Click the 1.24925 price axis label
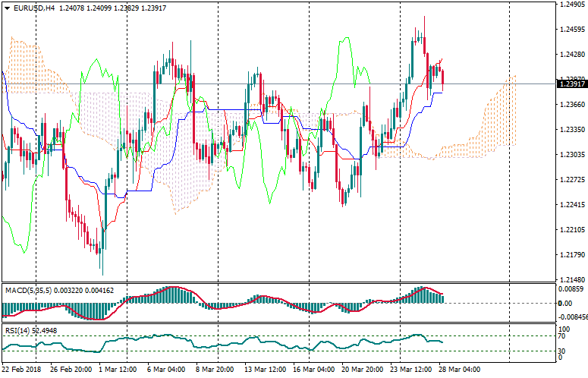 coord(571,5)
